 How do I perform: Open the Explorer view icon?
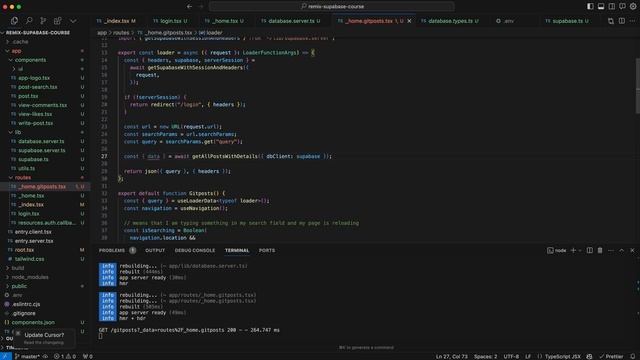[x=14, y=20]
